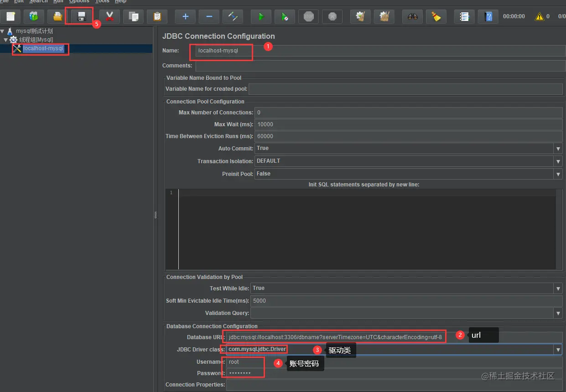
Task: Click the Paste clipboard icon
Action: (x=157, y=17)
